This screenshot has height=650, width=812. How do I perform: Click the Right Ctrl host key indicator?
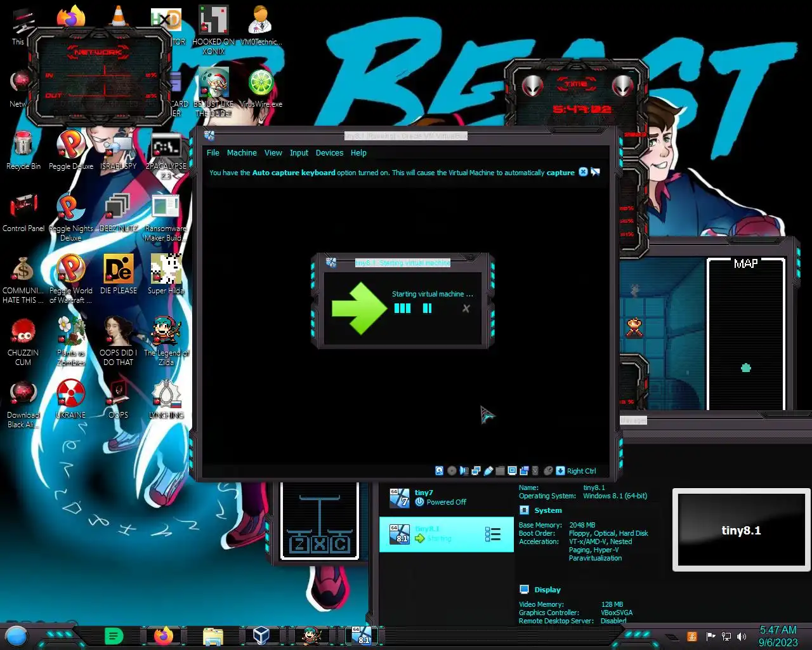tap(576, 471)
